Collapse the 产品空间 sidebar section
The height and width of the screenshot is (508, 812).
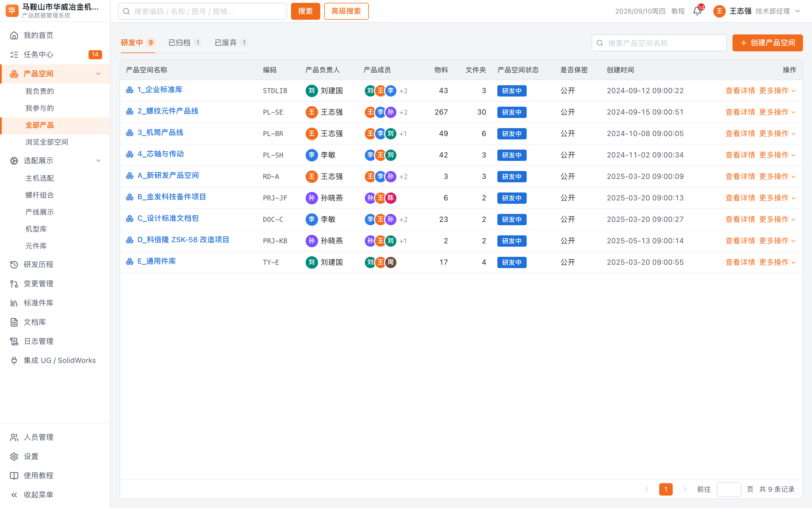pyautogui.click(x=98, y=74)
